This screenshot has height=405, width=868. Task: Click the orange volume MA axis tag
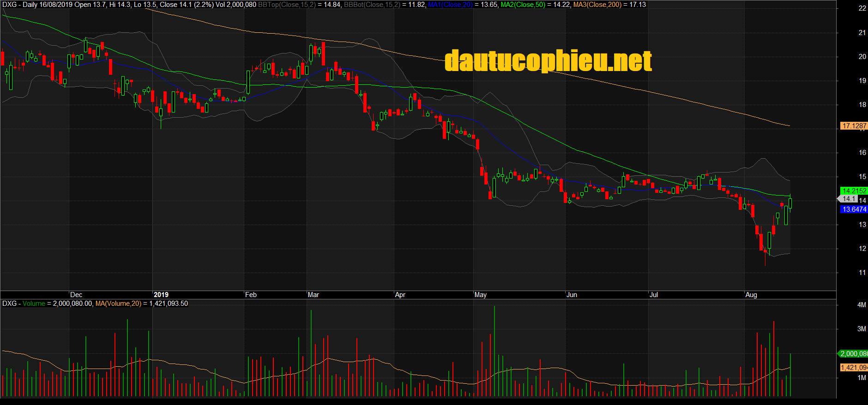pyautogui.click(x=853, y=368)
